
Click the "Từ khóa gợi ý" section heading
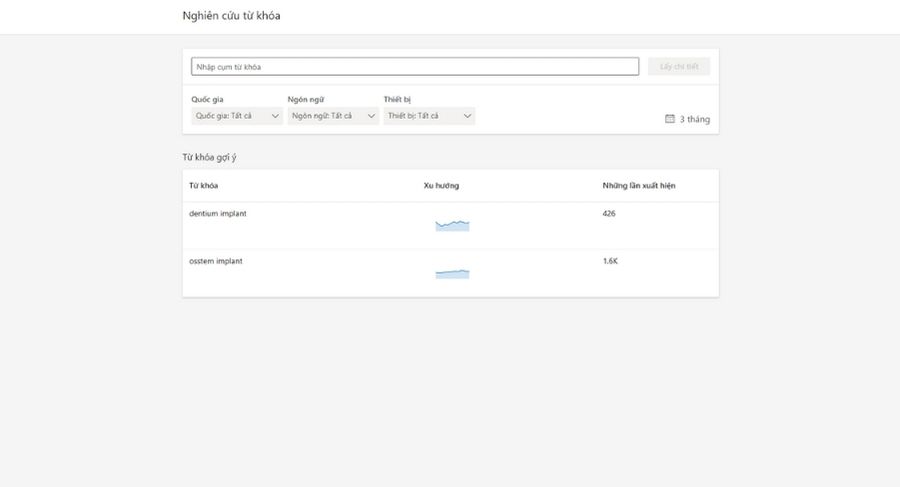[x=209, y=157]
